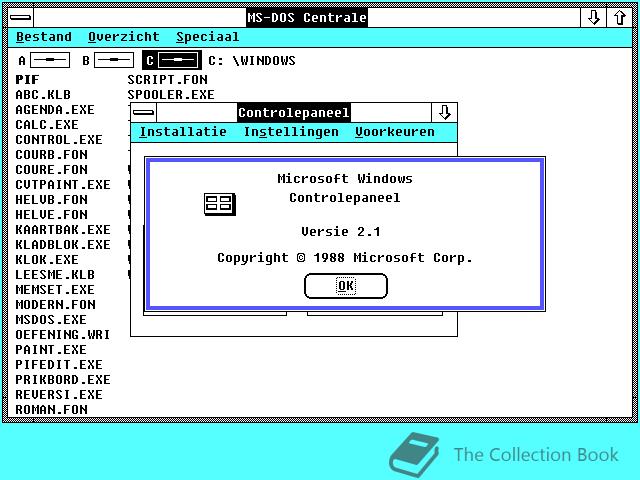This screenshot has width=640, height=480.
Task: Open Voorkeuren menu in Controlepaneel
Action: click(x=395, y=132)
